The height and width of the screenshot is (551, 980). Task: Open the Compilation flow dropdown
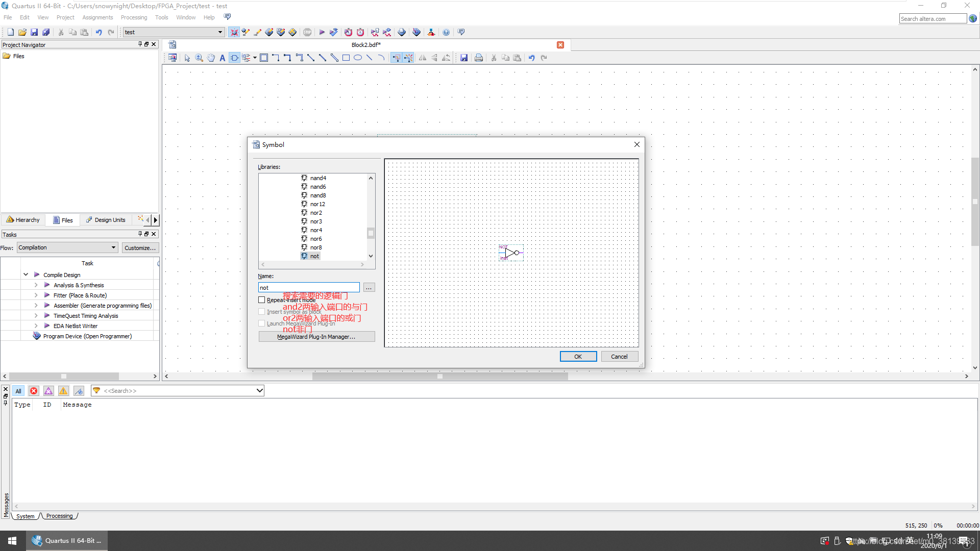pyautogui.click(x=113, y=247)
